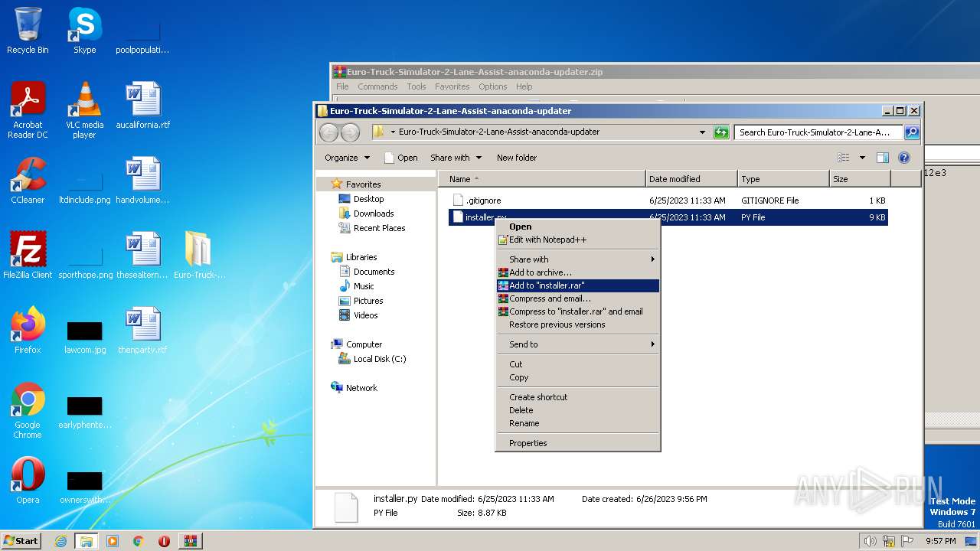Launch VLC media player shortcut
The image size is (980, 551).
click(x=84, y=110)
